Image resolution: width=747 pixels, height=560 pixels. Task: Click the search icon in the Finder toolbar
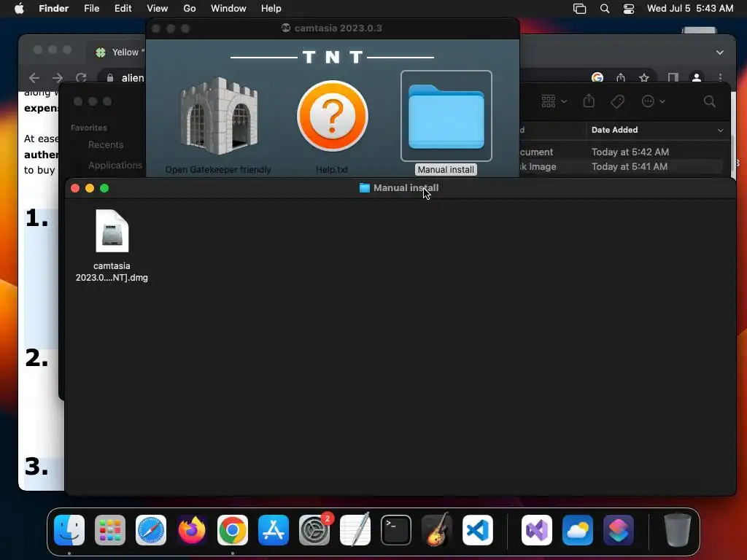pos(709,101)
